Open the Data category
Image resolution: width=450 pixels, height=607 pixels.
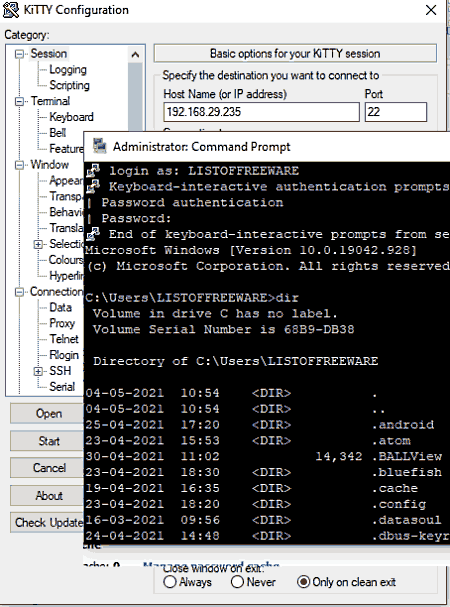click(x=60, y=307)
